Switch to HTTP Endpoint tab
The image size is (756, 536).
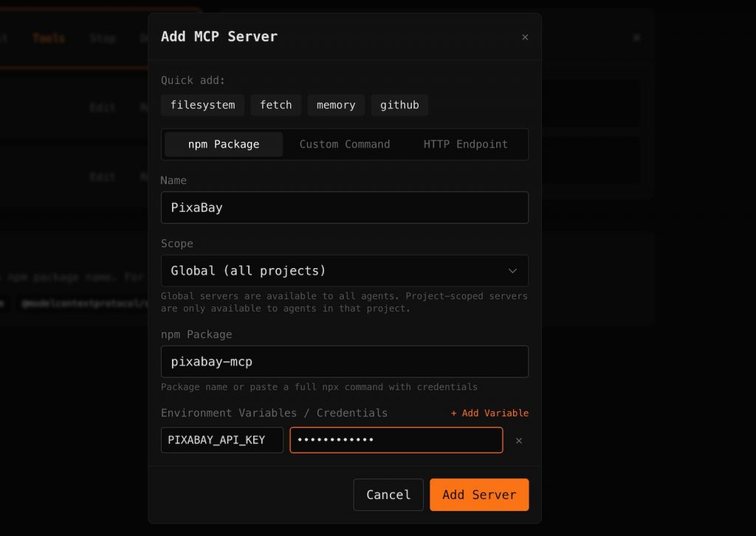[465, 144]
